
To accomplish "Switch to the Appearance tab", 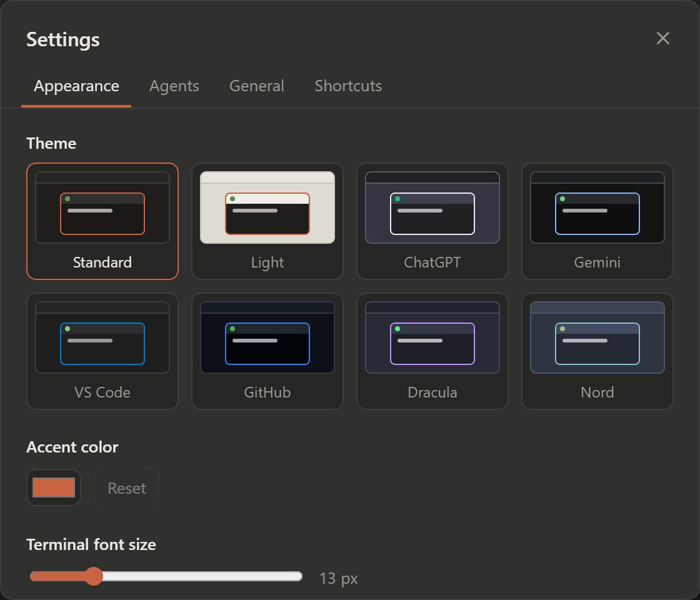I will tap(76, 86).
